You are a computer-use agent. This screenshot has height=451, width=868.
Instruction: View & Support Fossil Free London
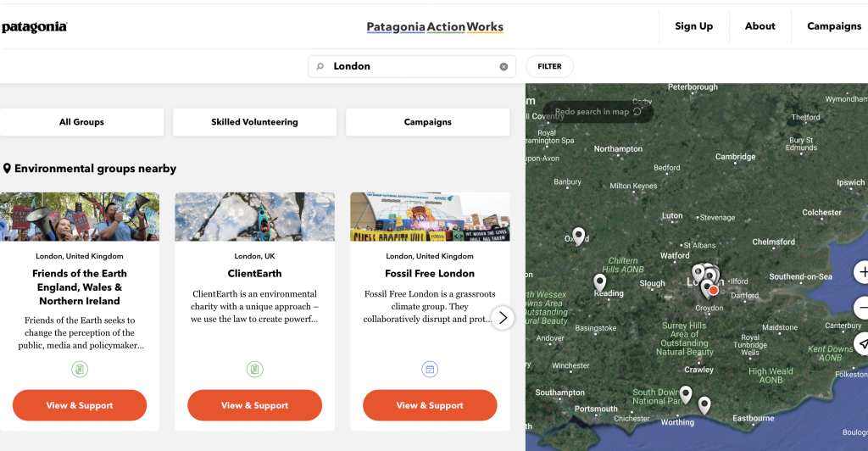[x=430, y=405]
